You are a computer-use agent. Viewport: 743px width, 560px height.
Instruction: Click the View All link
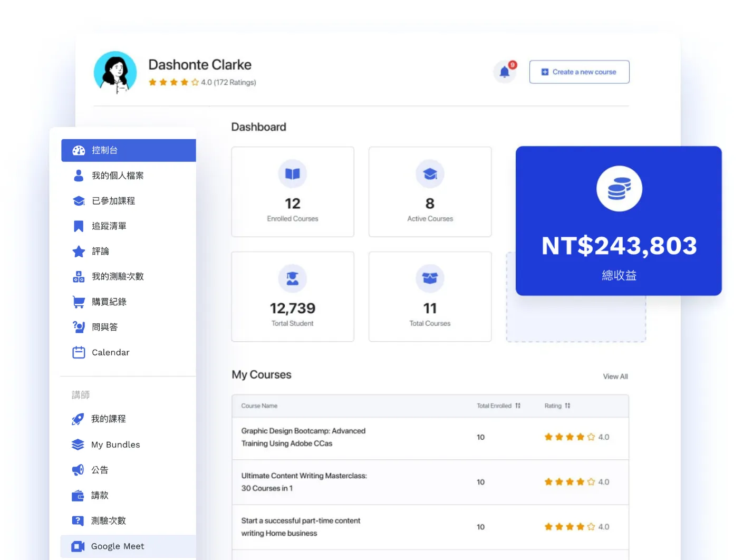[615, 376]
